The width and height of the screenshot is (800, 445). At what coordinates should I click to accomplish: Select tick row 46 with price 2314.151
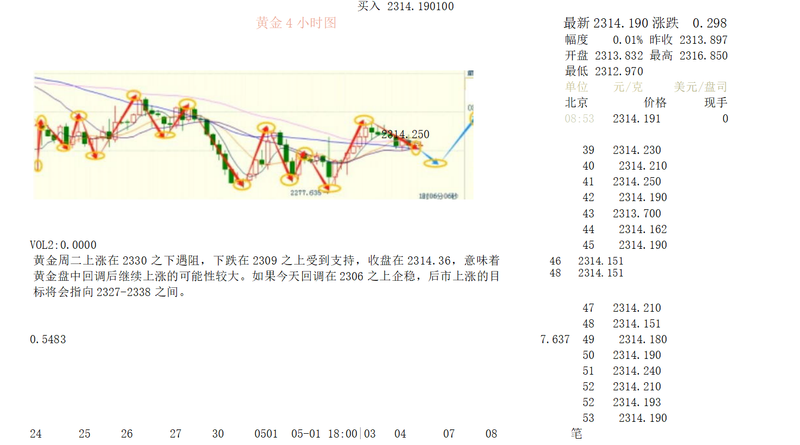point(586,261)
